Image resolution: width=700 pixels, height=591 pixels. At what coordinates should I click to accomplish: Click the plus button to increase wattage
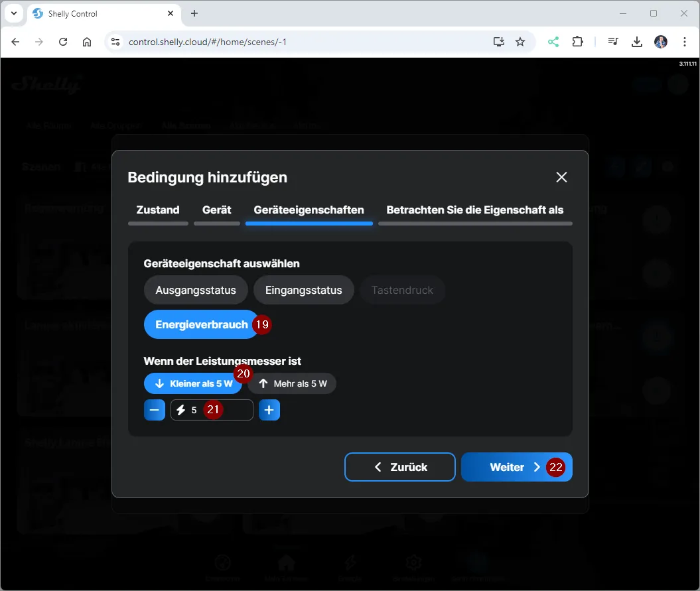click(x=269, y=410)
